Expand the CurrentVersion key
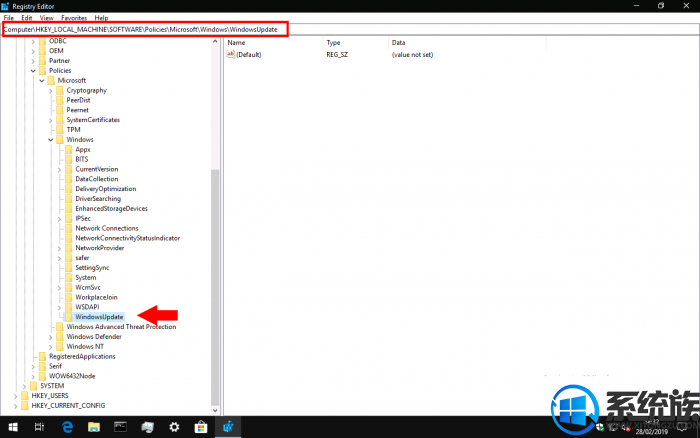 point(59,169)
